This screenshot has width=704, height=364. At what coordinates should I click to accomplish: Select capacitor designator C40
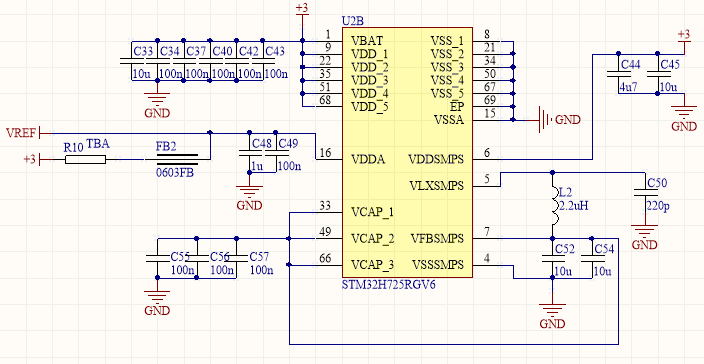point(222,51)
